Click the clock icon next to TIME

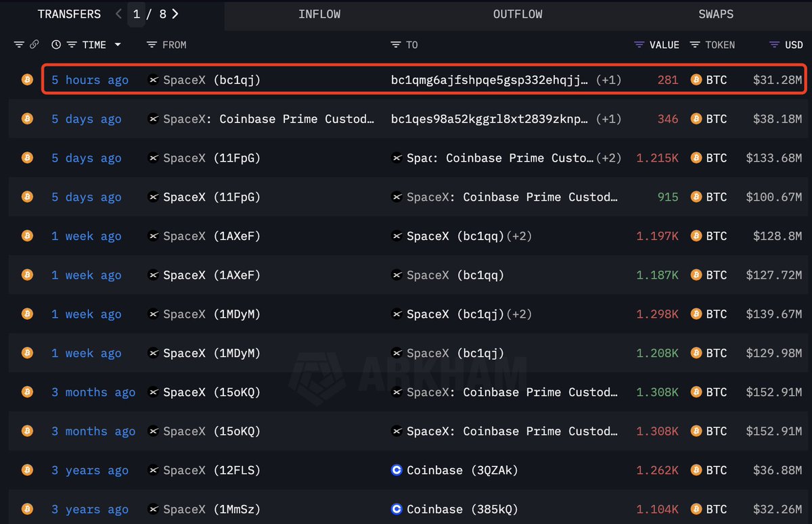pyautogui.click(x=55, y=44)
